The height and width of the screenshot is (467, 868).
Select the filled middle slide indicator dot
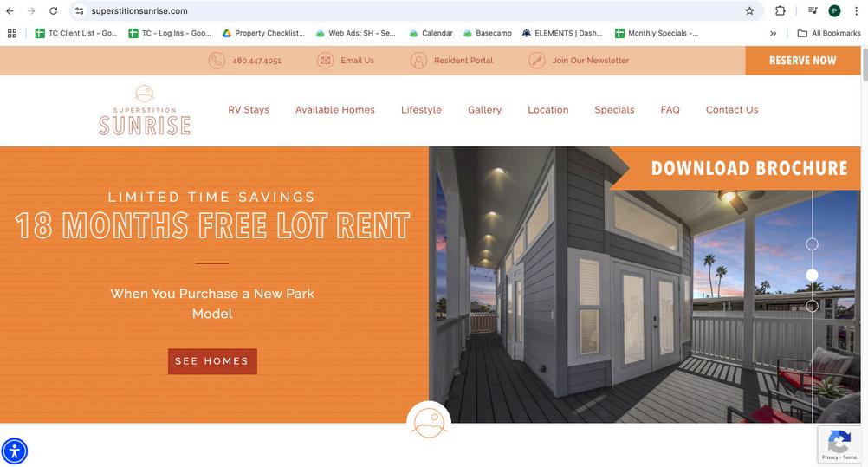[x=812, y=276]
